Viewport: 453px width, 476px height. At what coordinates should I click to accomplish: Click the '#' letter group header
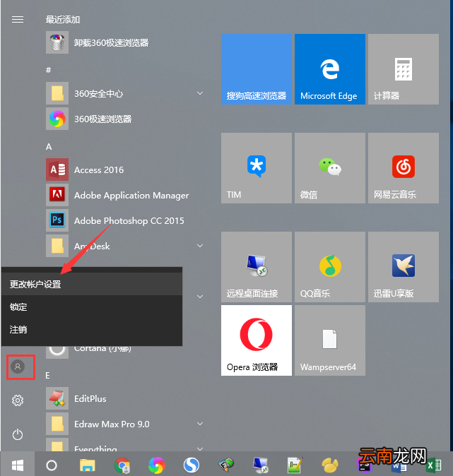point(48,70)
